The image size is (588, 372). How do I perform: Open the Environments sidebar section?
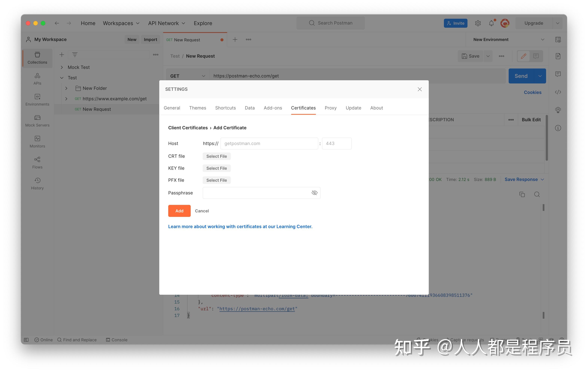point(37,100)
